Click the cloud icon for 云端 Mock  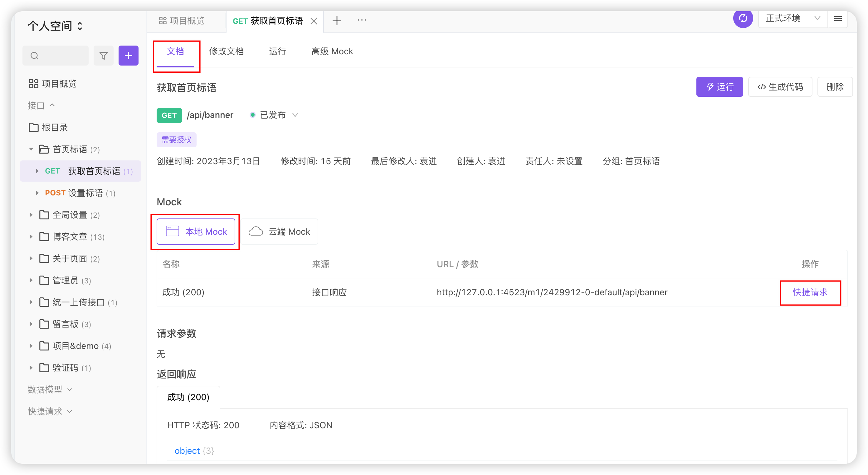(x=256, y=231)
